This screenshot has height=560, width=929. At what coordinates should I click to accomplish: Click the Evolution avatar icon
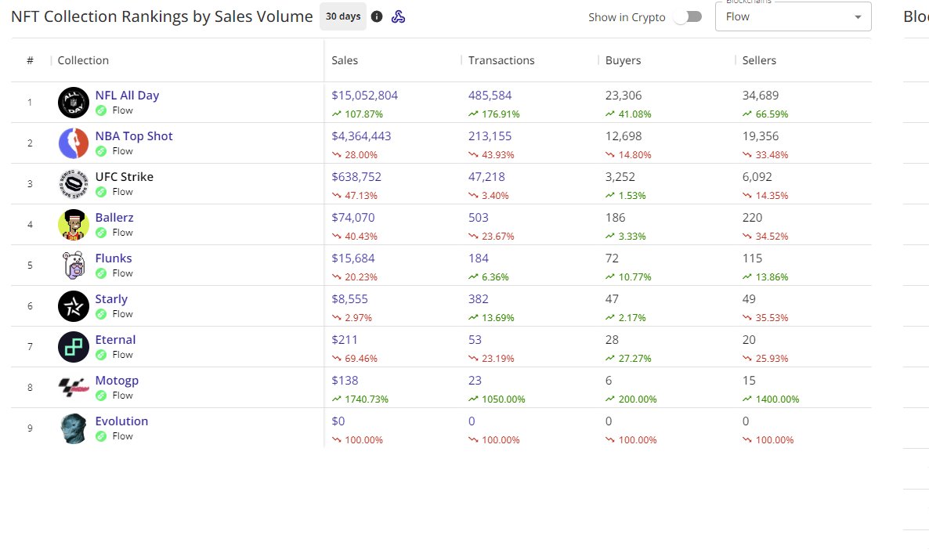coord(74,428)
